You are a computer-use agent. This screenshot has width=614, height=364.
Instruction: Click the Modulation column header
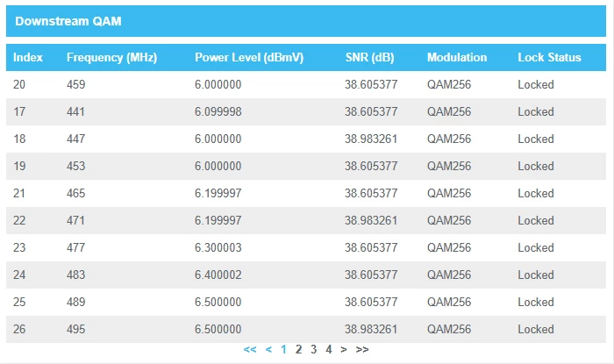click(457, 58)
